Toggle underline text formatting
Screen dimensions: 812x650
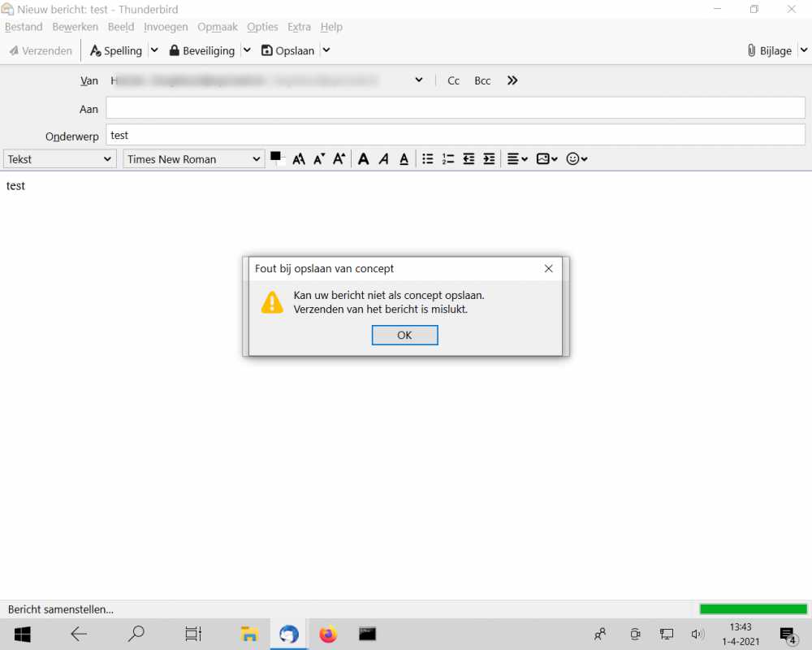point(404,159)
